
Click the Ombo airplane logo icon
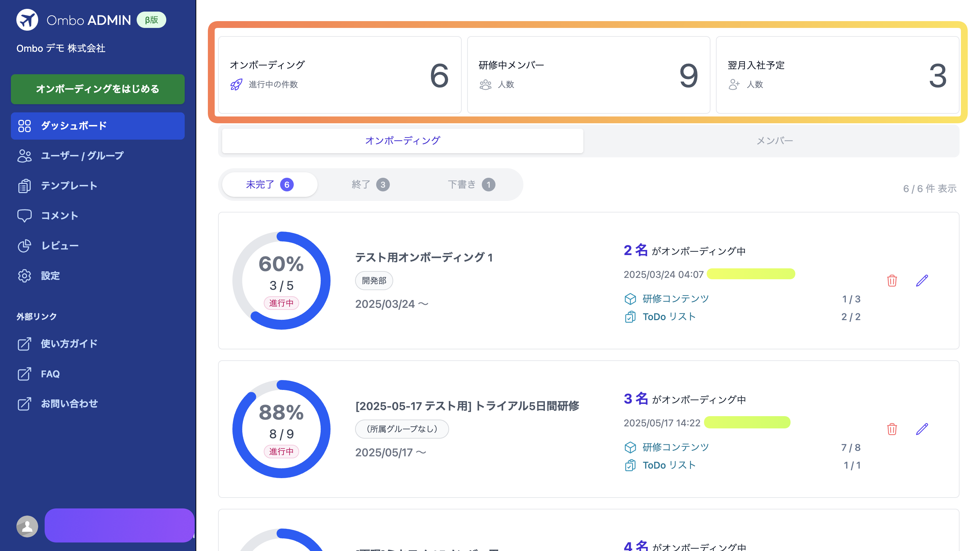pos(27,20)
